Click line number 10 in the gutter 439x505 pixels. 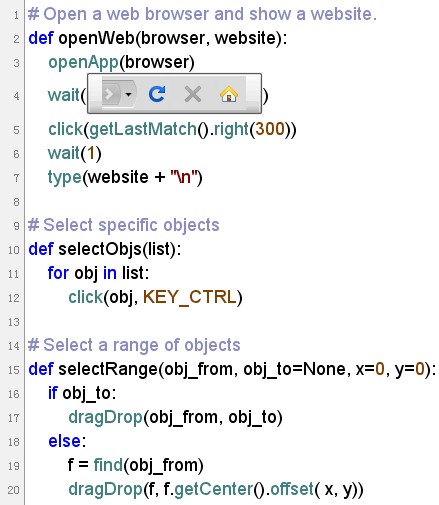(x=14, y=250)
